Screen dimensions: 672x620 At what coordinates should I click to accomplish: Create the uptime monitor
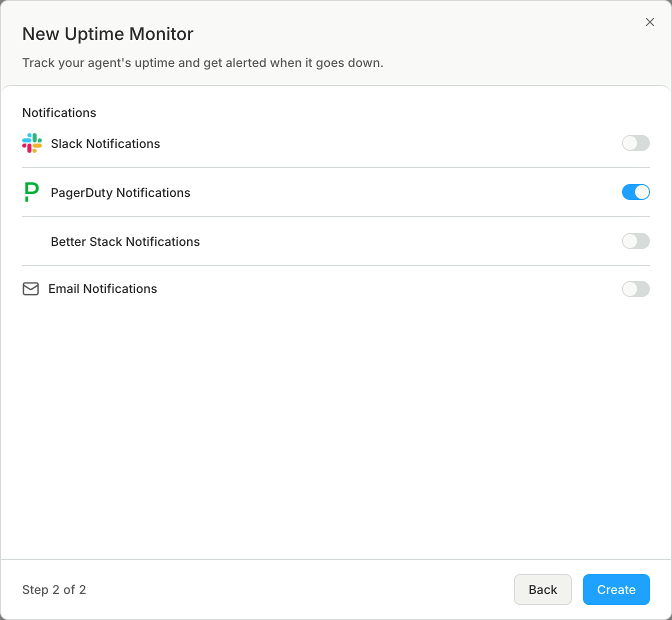tap(616, 589)
